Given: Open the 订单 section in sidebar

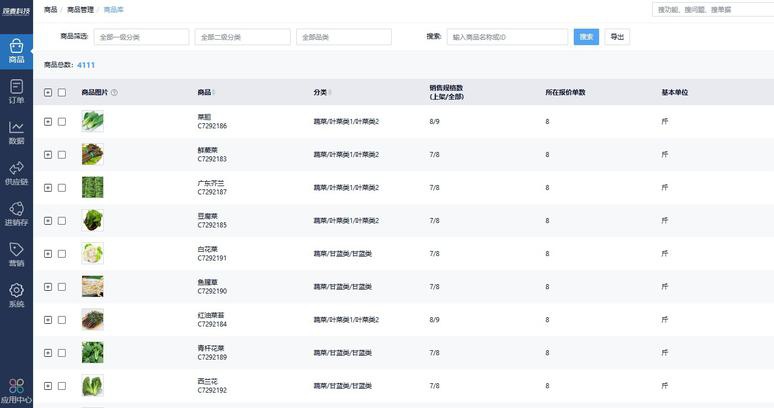Looking at the screenshot, I should [16, 92].
